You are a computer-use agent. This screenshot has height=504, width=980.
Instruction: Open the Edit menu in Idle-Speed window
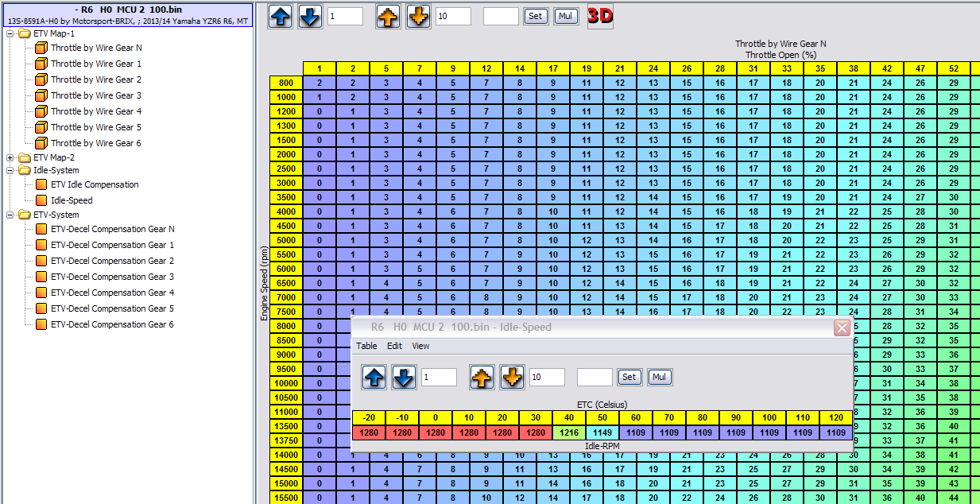[x=394, y=346]
